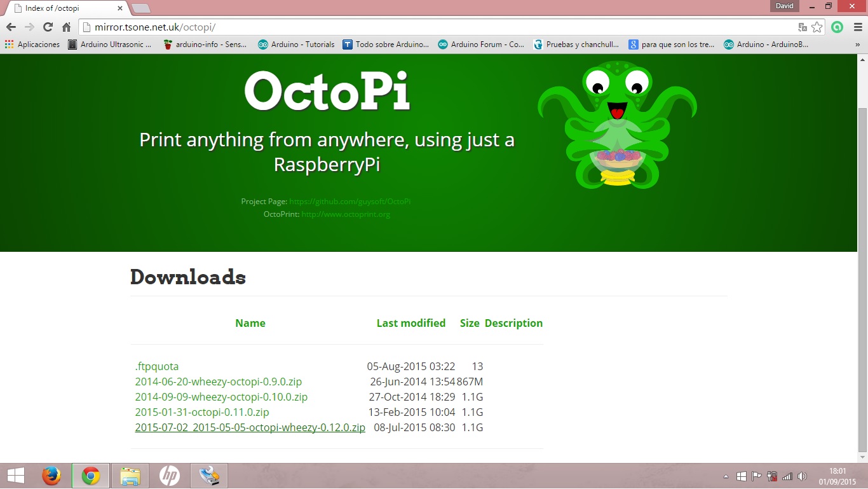
Task: Click the date 05-Aug-2015 03:22
Action: coord(411,366)
